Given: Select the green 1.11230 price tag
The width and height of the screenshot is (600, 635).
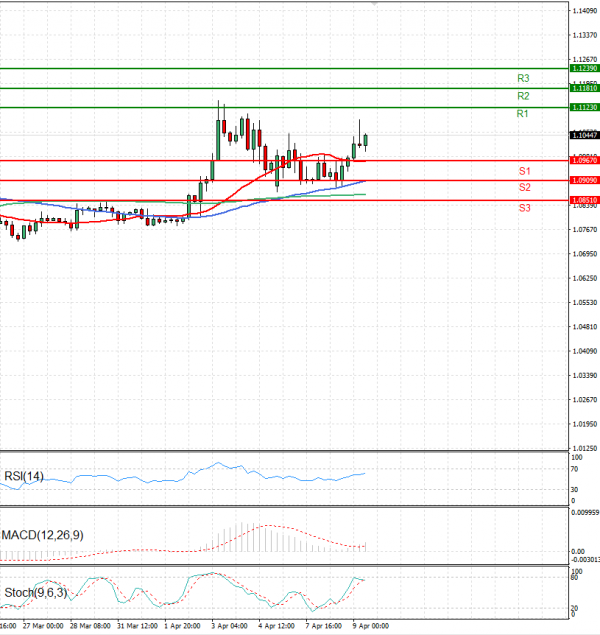Looking at the screenshot, I should 584,107.
